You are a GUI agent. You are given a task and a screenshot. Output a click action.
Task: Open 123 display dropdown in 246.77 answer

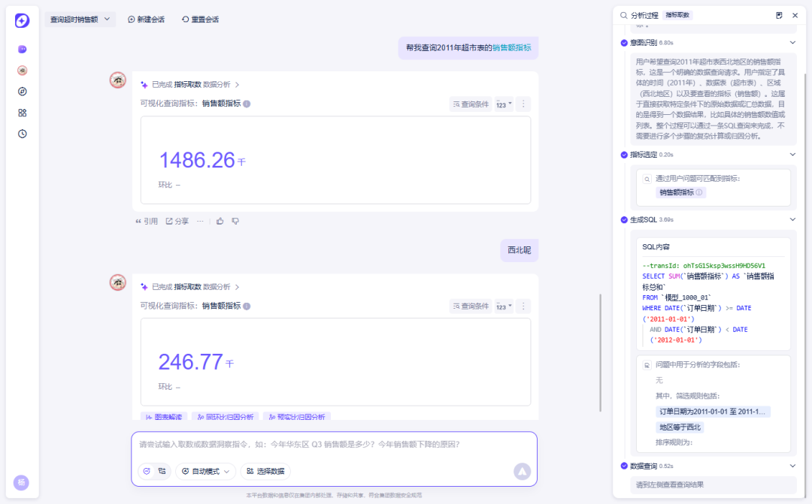[504, 306]
